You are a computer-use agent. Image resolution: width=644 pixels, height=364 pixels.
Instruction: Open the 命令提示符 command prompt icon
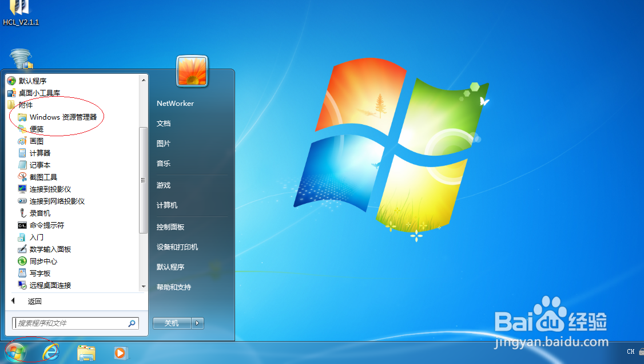[22, 225]
